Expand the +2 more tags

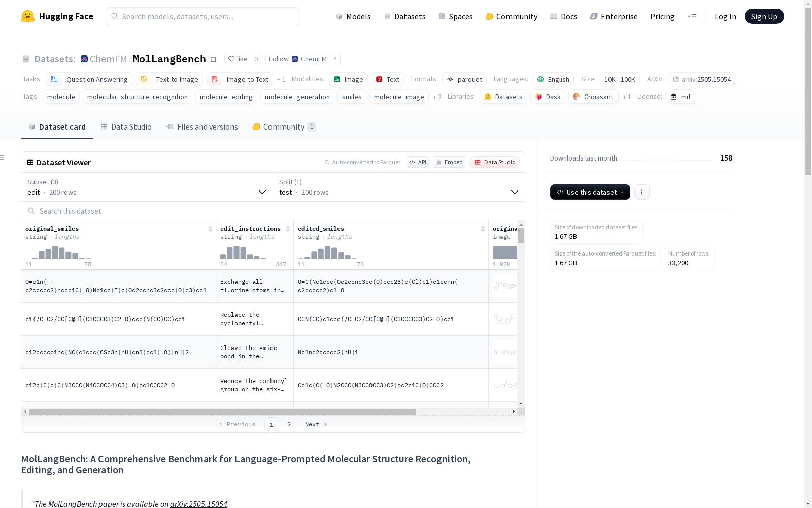pos(437,97)
